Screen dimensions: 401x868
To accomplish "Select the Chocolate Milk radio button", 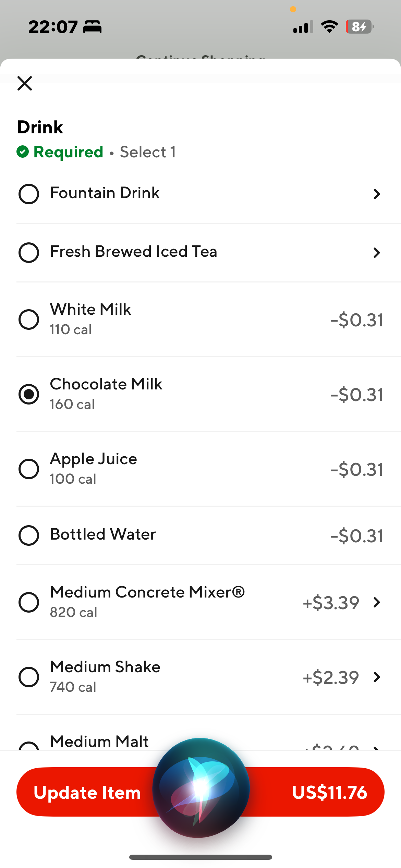I will [29, 394].
